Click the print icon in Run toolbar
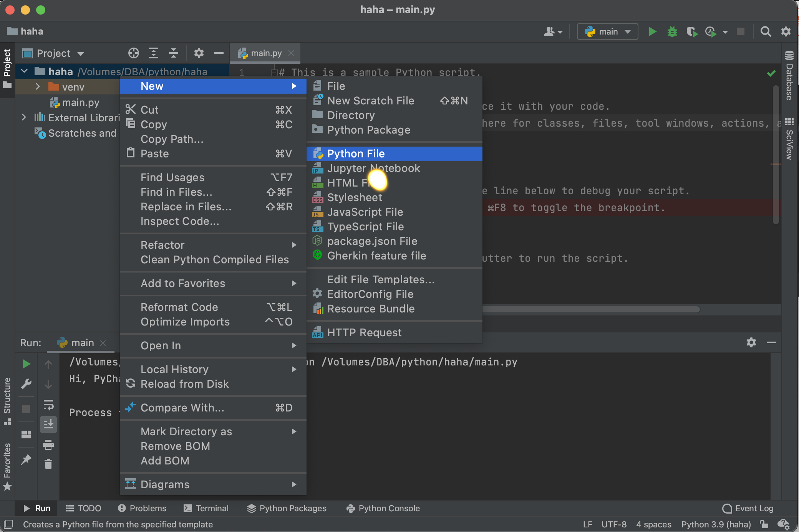 point(48,444)
